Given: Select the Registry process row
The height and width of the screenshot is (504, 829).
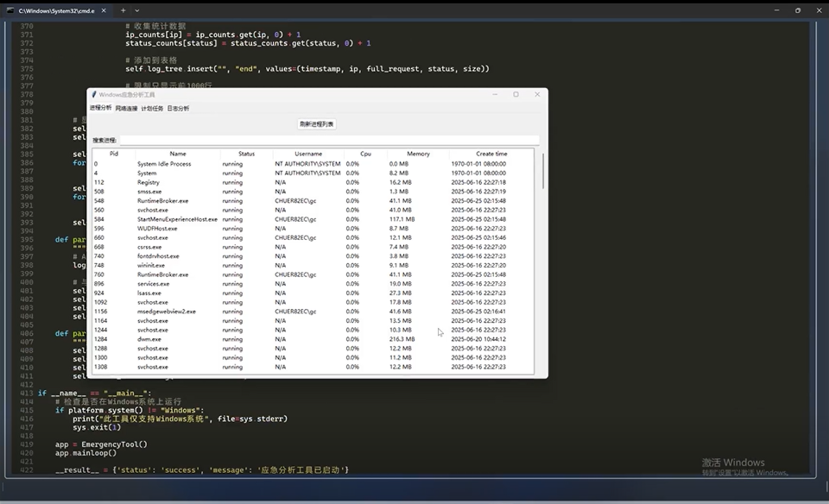Looking at the screenshot, I should coord(313,182).
